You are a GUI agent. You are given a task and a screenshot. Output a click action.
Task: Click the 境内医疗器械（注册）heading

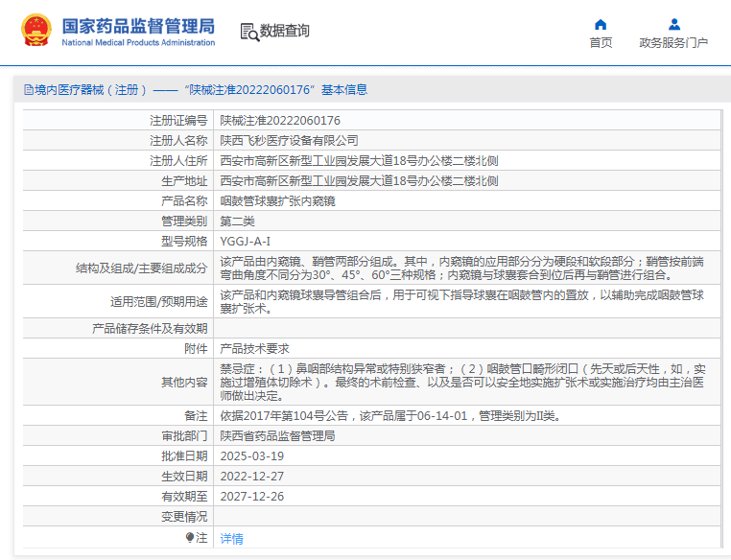pos(91,90)
